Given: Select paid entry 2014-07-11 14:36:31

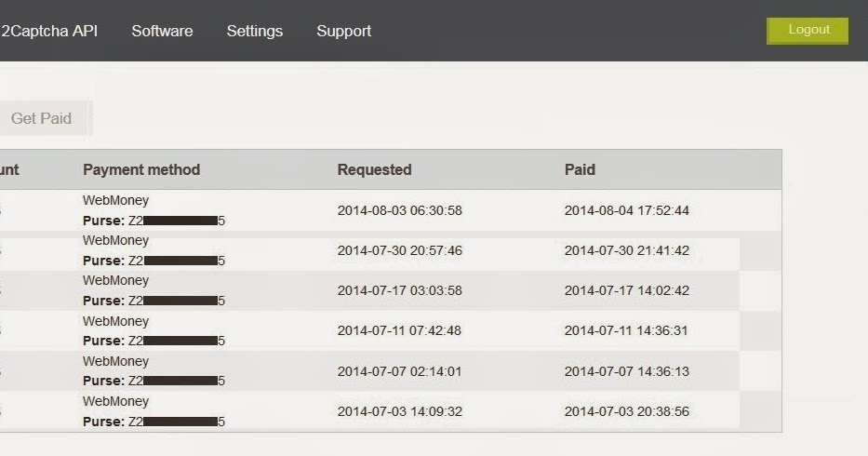Looking at the screenshot, I should 626,330.
